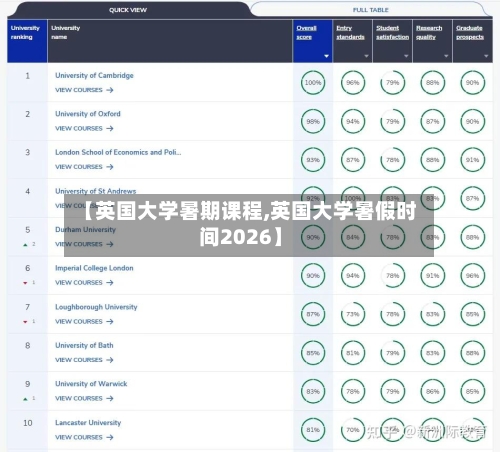Click Bath's 81% entry standards circle

click(353, 353)
